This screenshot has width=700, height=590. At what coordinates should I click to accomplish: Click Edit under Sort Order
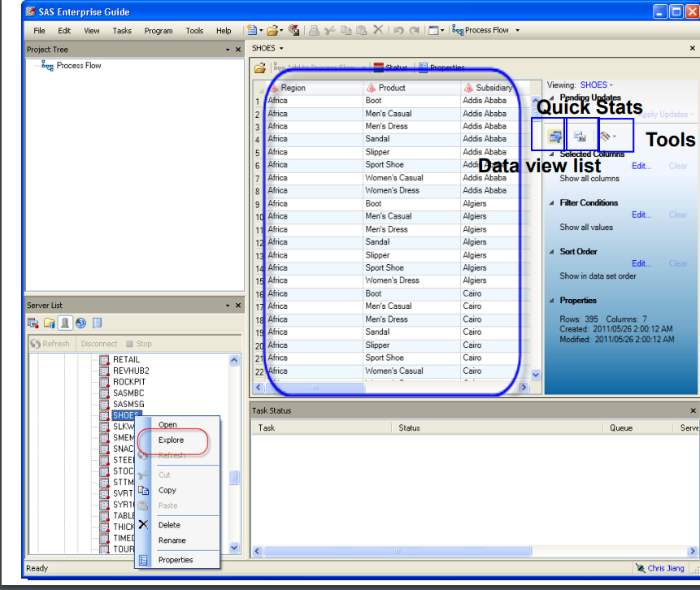641,263
